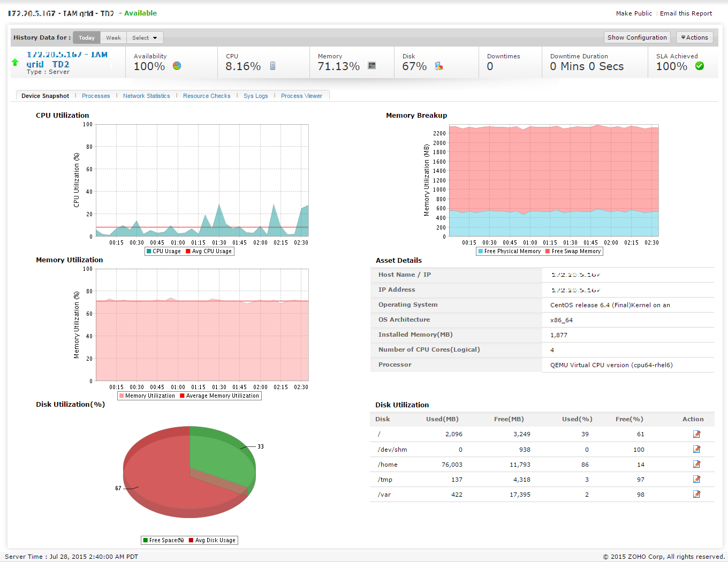The height and width of the screenshot is (562, 728).
Task: Click the Availability pie chart icon
Action: click(x=177, y=66)
